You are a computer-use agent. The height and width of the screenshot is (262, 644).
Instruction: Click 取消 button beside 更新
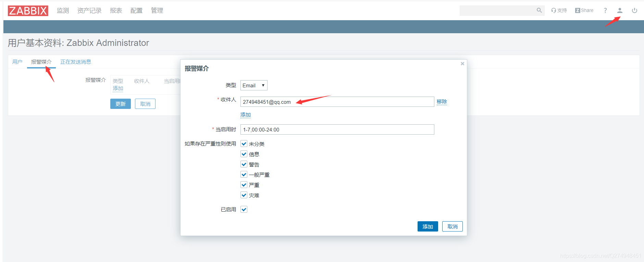[145, 104]
